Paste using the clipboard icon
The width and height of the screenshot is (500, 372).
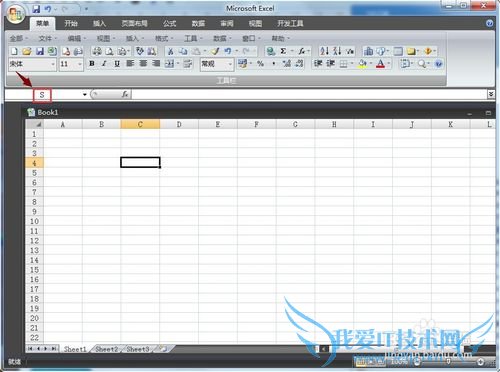[197, 51]
